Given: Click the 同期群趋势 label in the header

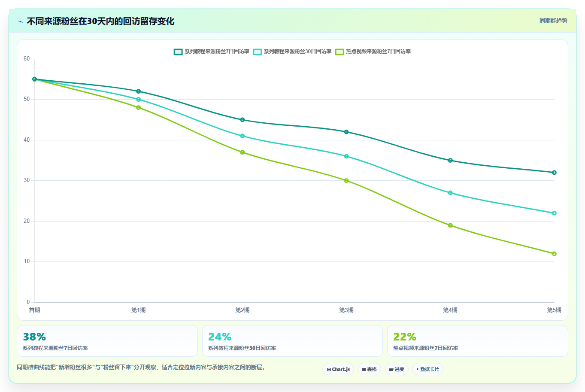Looking at the screenshot, I should coord(553,21).
